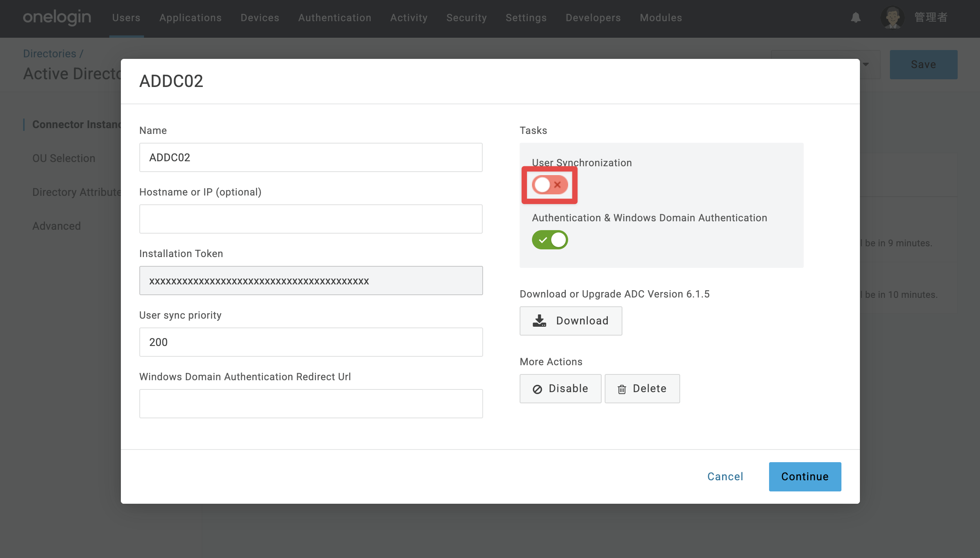
Task: Click the Windows Domain Authentication Redirect Url field
Action: click(x=311, y=404)
